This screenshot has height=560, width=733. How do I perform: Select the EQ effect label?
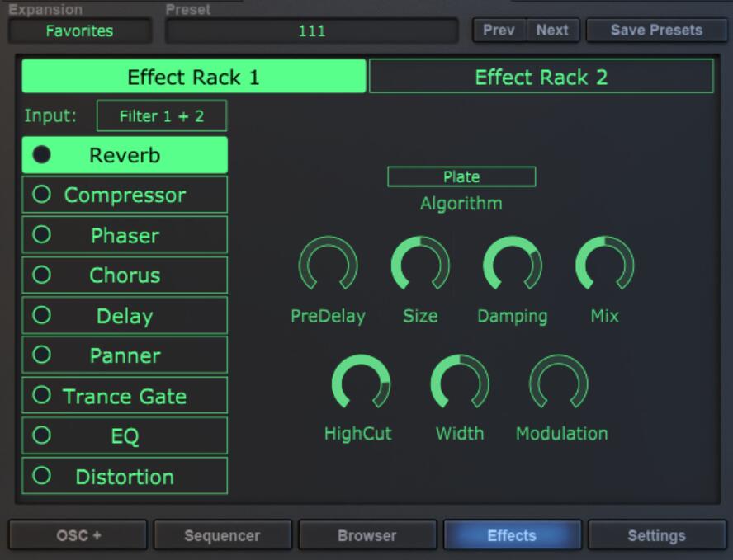click(x=125, y=436)
